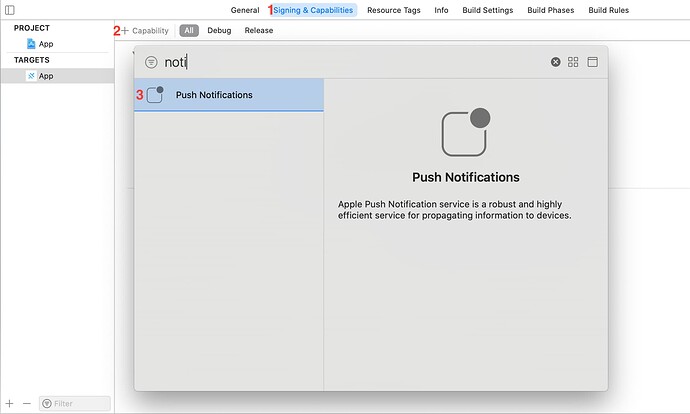This screenshot has height=414, width=690.
Task: Click the App project file icon
Action: 31,44
